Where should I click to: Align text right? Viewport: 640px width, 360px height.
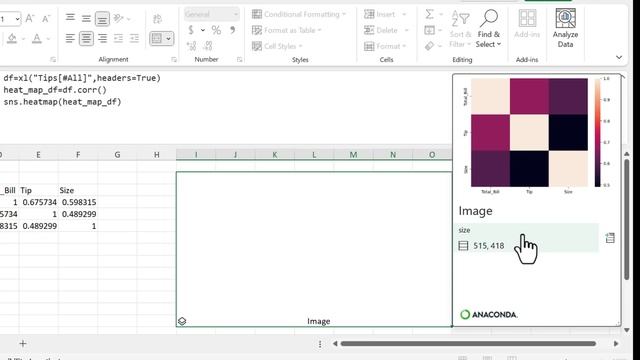[x=102, y=38]
